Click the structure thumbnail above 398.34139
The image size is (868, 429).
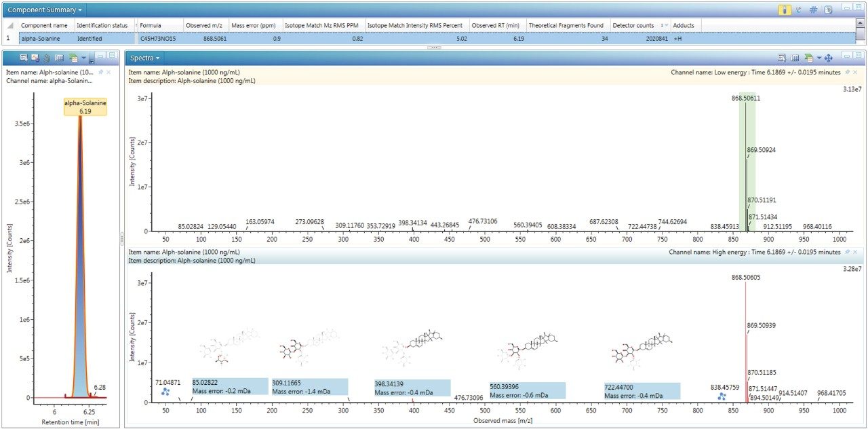pyautogui.click(x=412, y=350)
